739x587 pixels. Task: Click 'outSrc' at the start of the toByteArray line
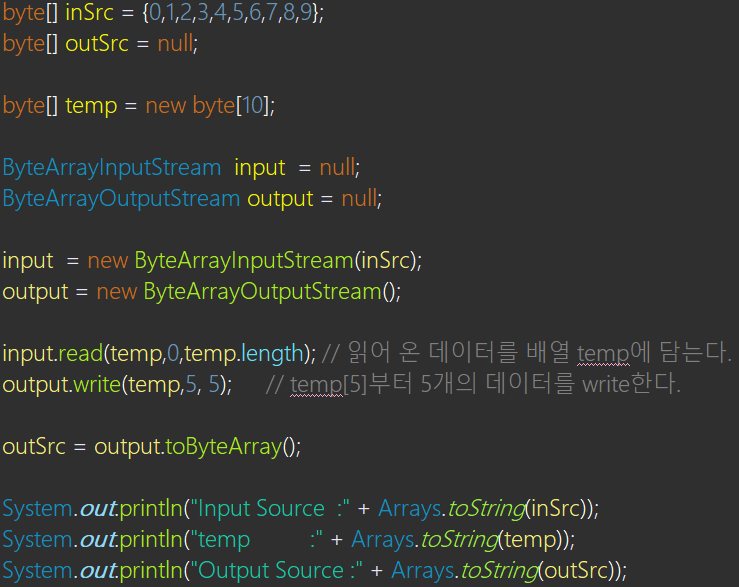point(34,447)
